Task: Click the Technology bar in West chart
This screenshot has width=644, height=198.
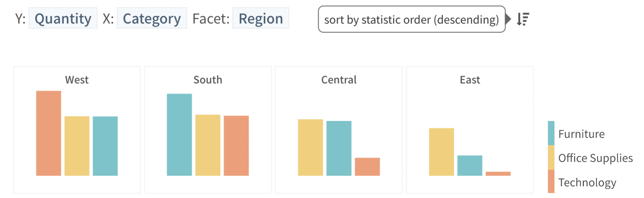Action: coord(48,133)
